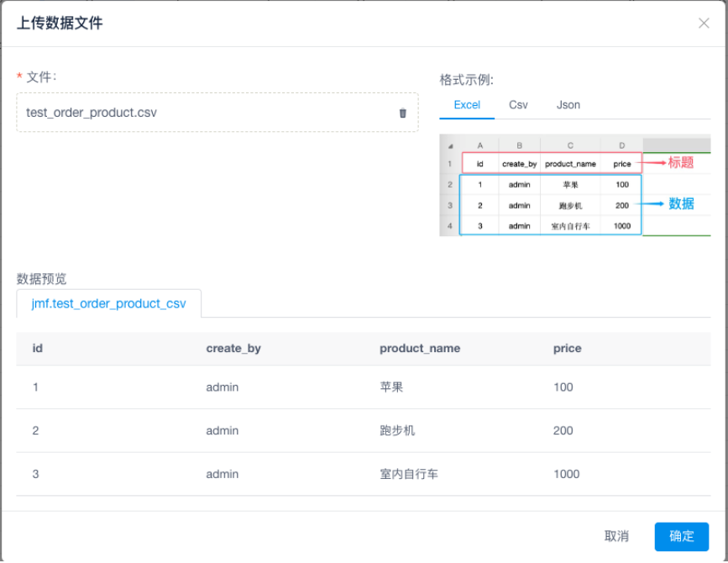Click the product_name column header
Viewport: 728px width, 563px height.
coord(420,349)
